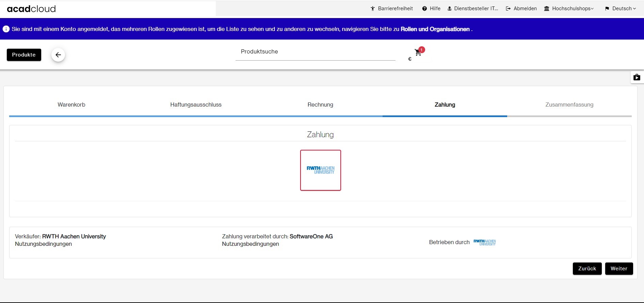The width and height of the screenshot is (644, 303).
Task: Click the info icon in blue banner
Action: click(6, 29)
